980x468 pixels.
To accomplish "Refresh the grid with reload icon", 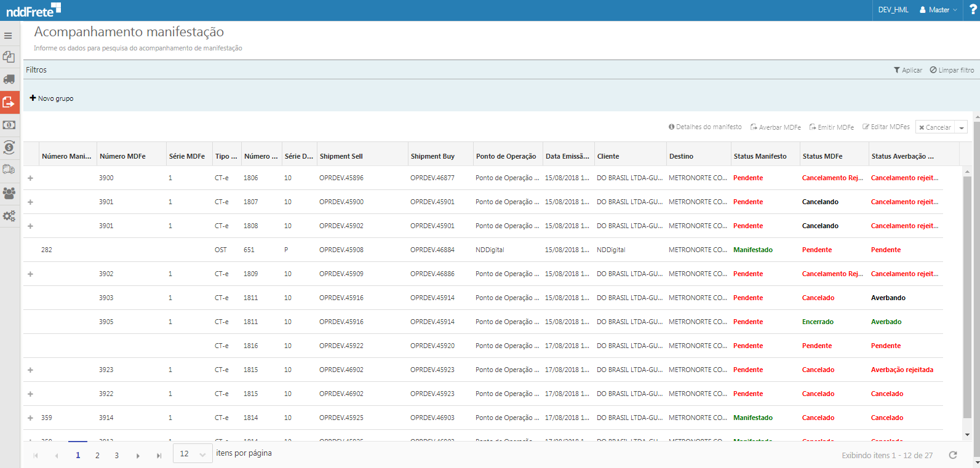I will 953,455.
